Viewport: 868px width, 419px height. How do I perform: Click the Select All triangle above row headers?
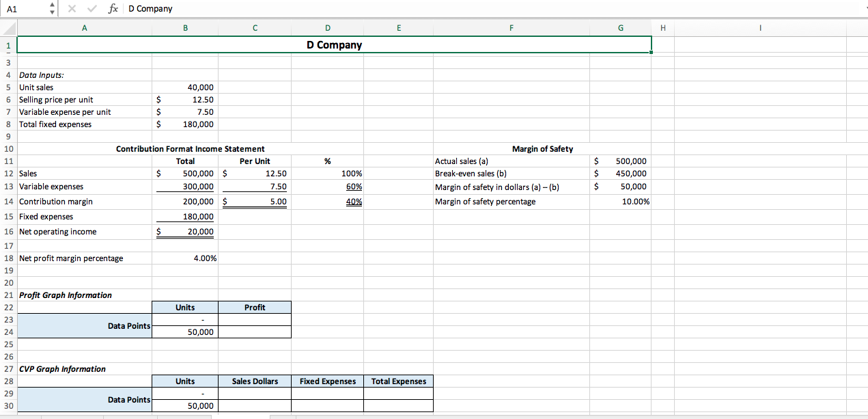(9, 28)
